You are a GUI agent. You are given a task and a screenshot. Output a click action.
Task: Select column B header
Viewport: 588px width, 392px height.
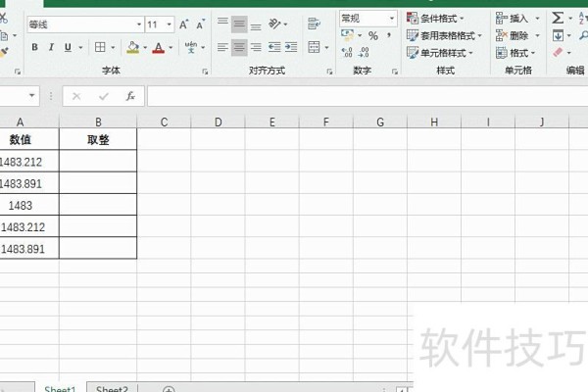(98, 122)
